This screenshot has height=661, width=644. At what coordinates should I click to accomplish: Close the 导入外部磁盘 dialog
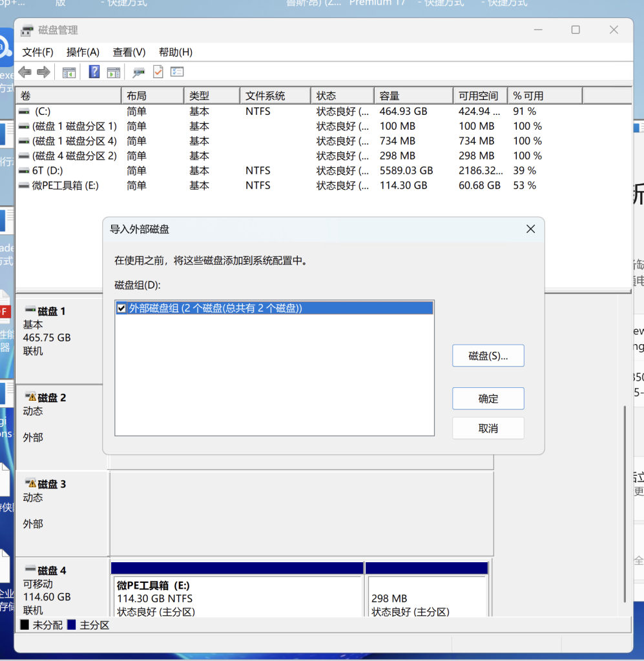tap(530, 229)
